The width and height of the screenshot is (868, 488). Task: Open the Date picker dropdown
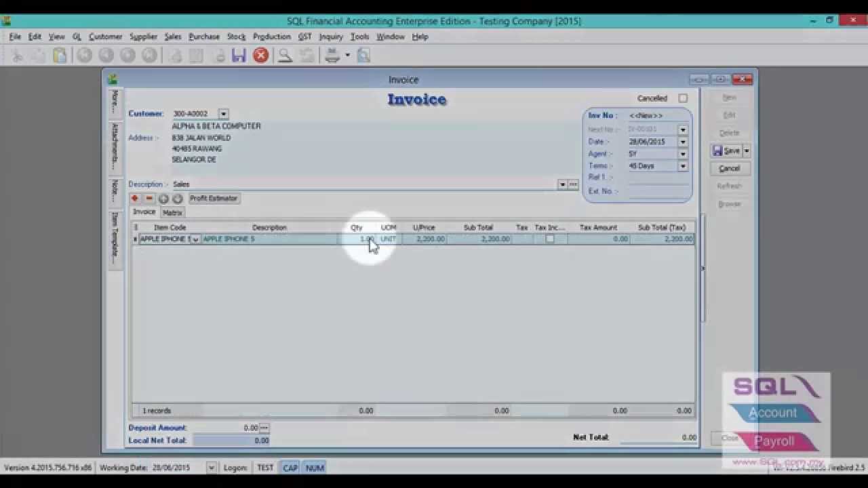[x=683, y=142]
